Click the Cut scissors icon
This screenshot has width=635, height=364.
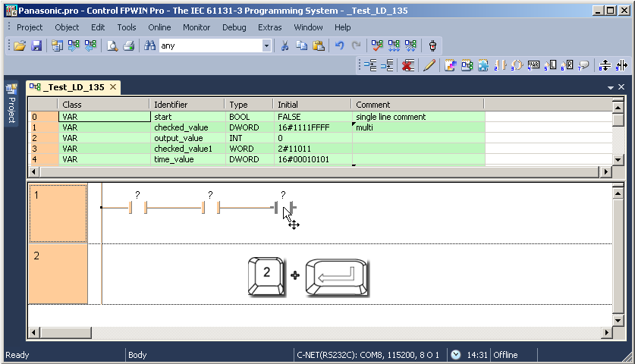tap(284, 45)
